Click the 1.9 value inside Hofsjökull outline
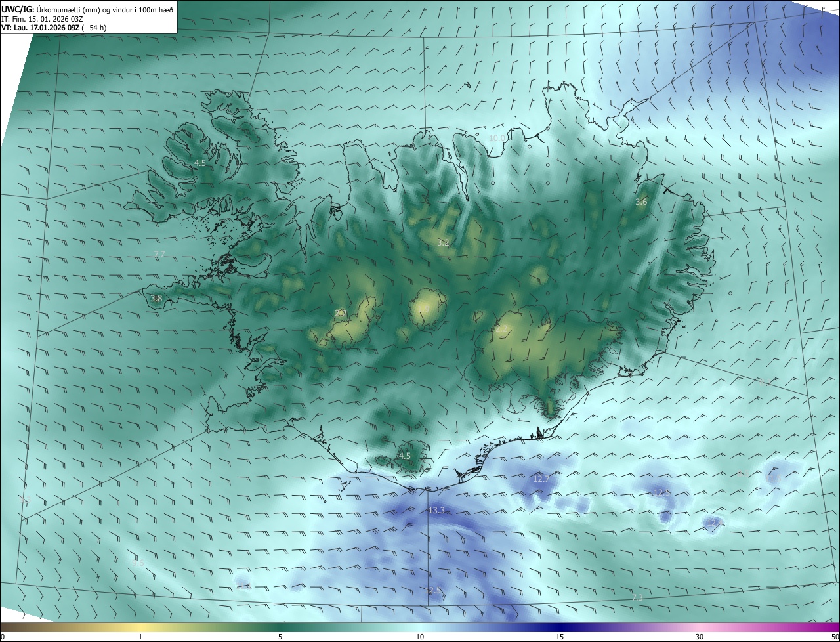Image resolution: width=840 pixels, height=642 pixels. coord(423,309)
